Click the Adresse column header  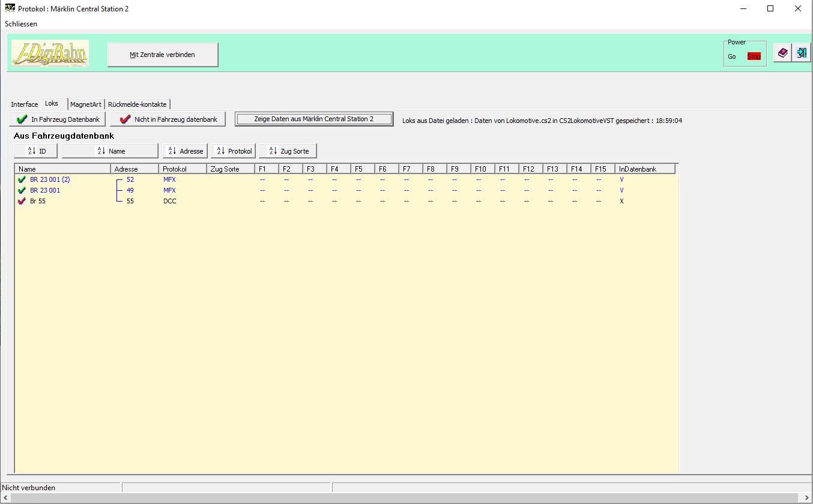pos(135,169)
